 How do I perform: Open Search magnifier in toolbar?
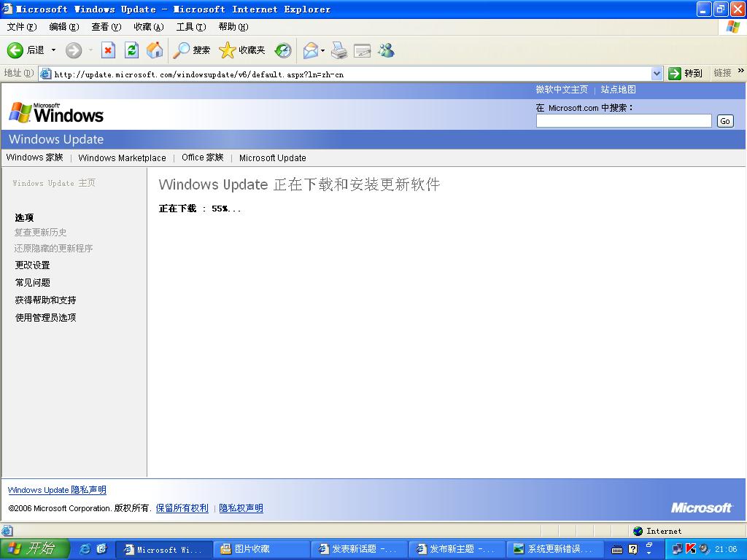(x=191, y=50)
